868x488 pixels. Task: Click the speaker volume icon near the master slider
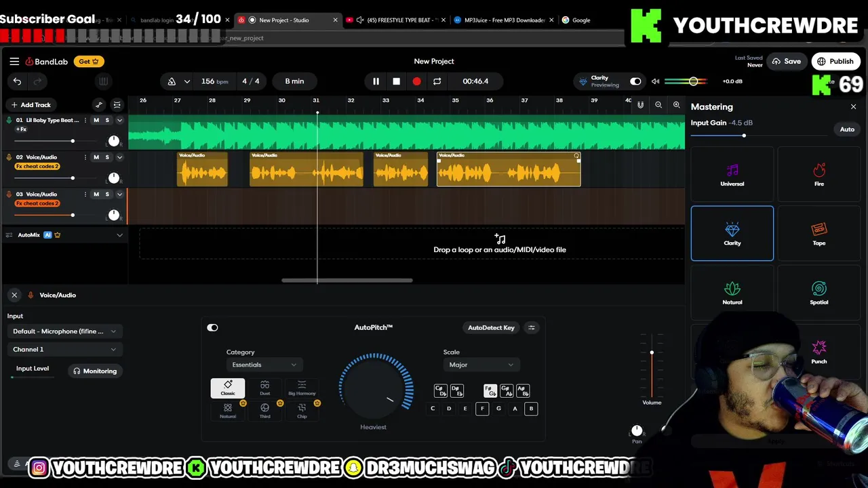coord(655,81)
